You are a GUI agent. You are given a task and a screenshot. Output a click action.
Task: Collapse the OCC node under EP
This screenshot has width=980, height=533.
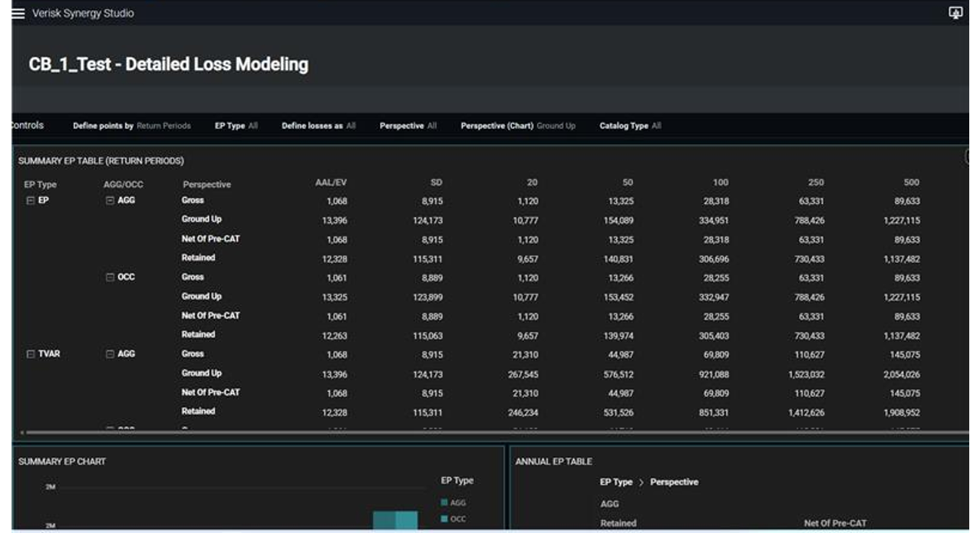(110, 278)
